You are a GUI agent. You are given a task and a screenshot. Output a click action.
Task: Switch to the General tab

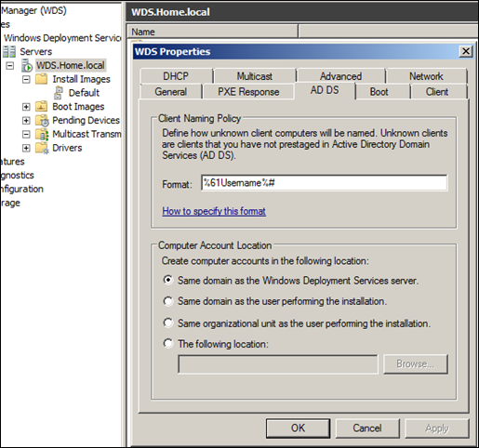click(x=171, y=92)
